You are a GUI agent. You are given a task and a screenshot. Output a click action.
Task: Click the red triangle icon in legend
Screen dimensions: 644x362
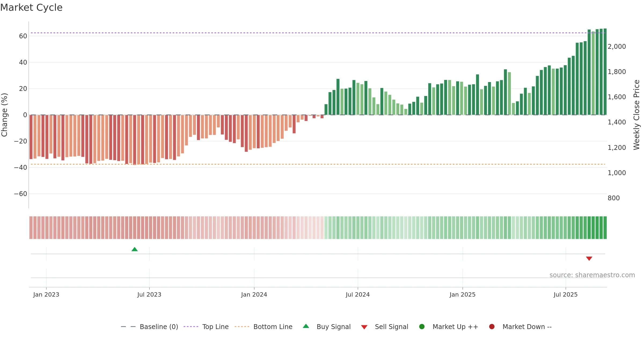tap(364, 327)
